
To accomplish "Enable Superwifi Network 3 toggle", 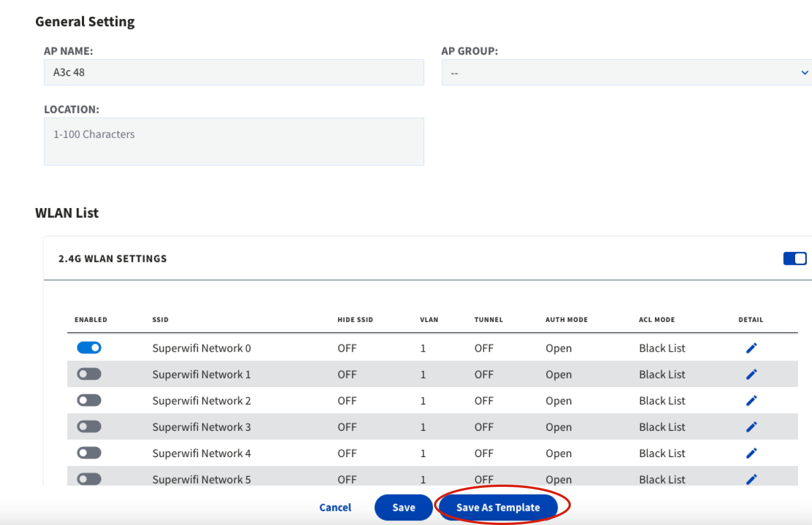I will tap(89, 427).
